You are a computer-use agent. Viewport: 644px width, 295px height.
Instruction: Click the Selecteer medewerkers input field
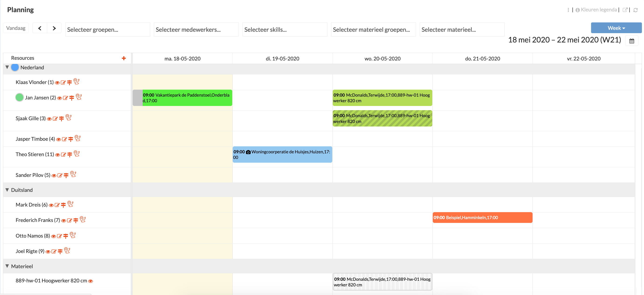pyautogui.click(x=196, y=30)
